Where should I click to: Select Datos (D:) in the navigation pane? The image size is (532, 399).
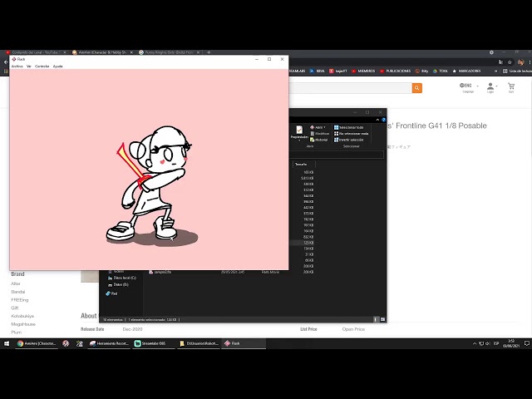pyautogui.click(x=118, y=284)
